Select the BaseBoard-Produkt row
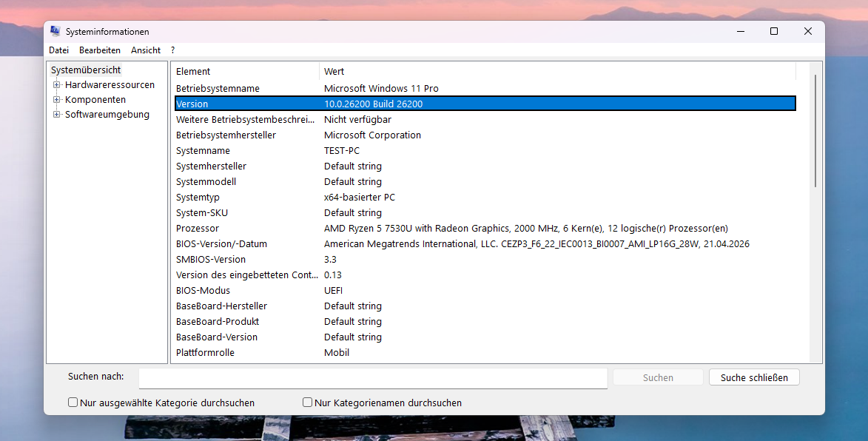The width and height of the screenshot is (868, 441). pyautogui.click(x=485, y=321)
